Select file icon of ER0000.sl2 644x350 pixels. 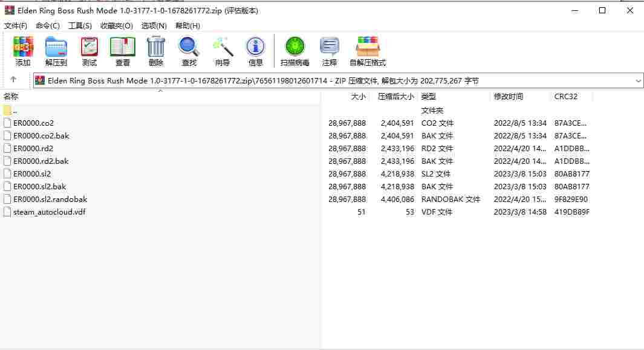[7, 173]
